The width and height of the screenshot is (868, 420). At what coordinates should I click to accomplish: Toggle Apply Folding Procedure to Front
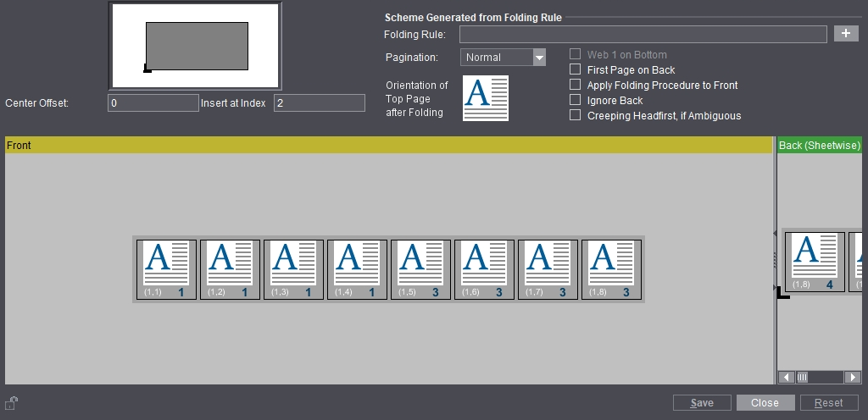[x=576, y=86]
